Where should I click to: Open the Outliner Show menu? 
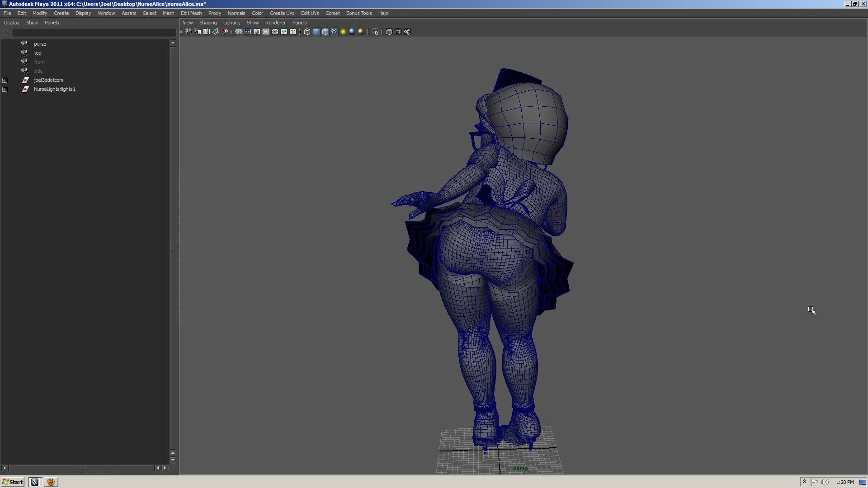click(x=32, y=23)
